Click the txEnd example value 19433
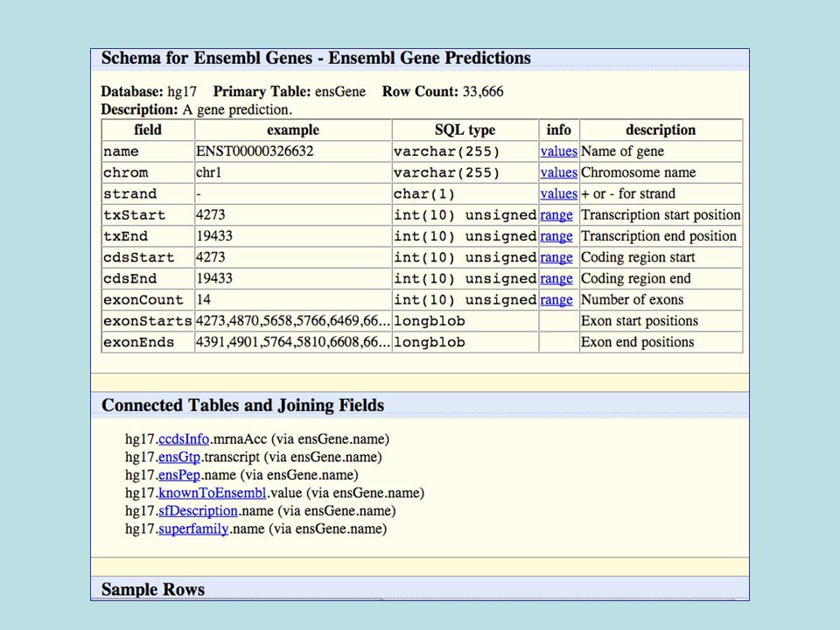The height and width of the screenshot is (630, 840). coord(214,236)
